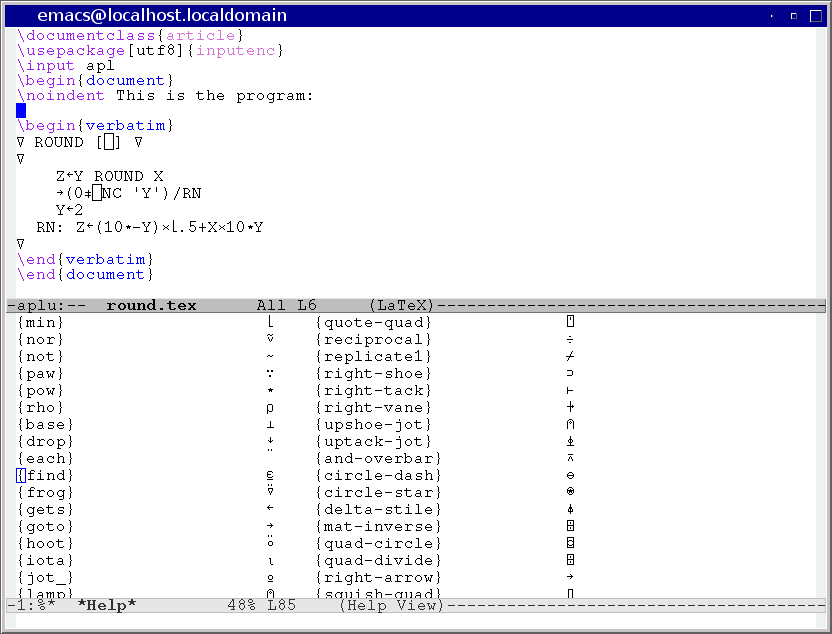This screenshot has width=832, height=634.
Task: Click the quad-circle symbol glyph
Action: (x=570, y=543)
